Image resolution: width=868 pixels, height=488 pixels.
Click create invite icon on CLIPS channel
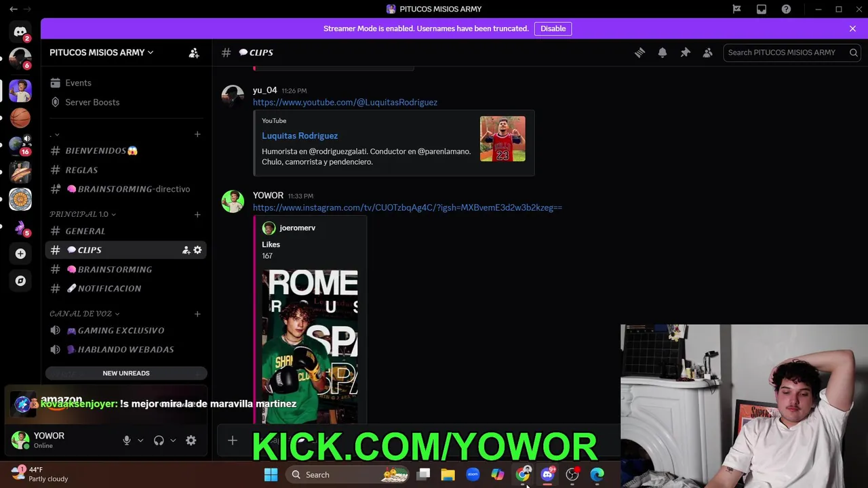click(x=186, y=250)
